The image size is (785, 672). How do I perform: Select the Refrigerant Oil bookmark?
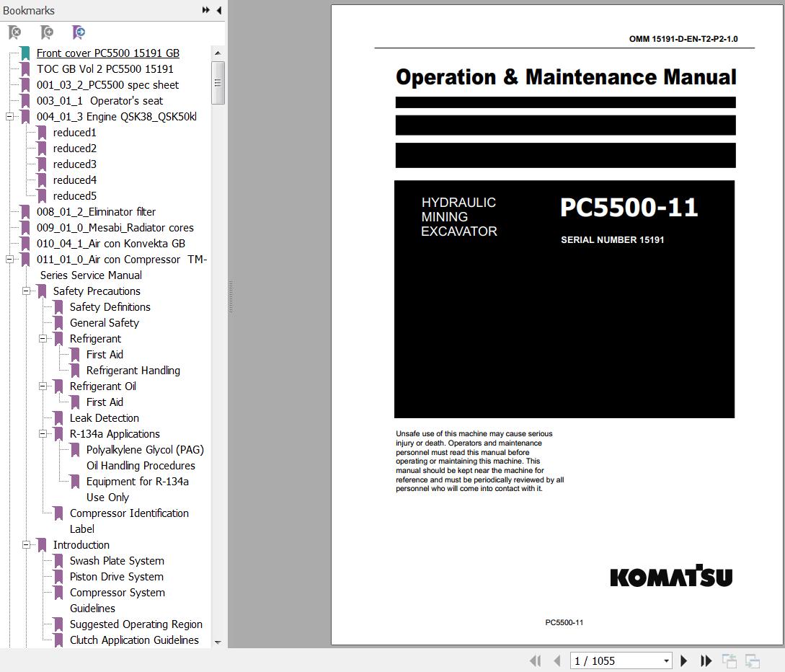click(x=102, y=386)
